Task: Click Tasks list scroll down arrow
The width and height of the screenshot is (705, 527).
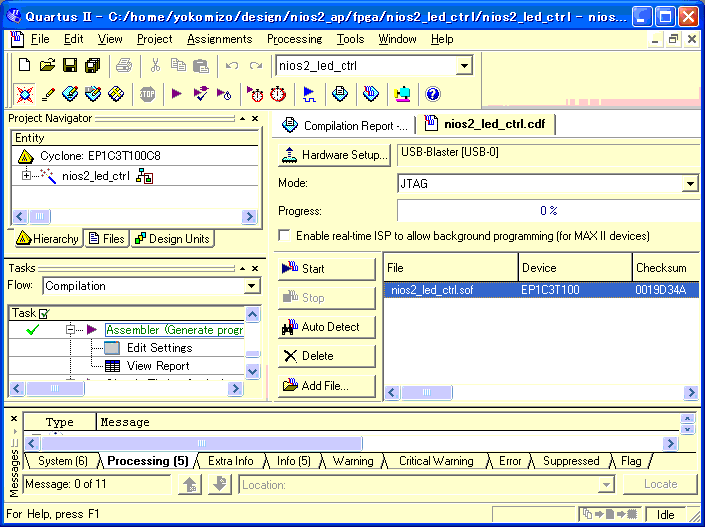Action: click(252, 371)
